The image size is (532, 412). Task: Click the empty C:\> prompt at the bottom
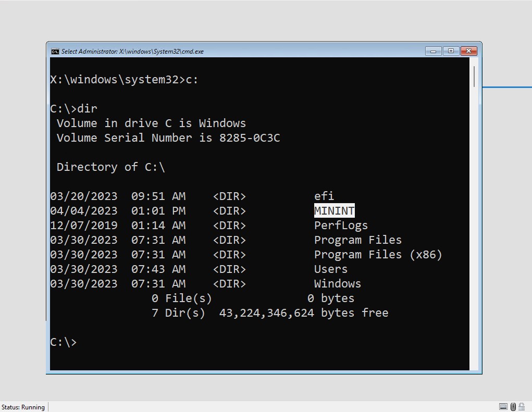(x=64, y=342)
